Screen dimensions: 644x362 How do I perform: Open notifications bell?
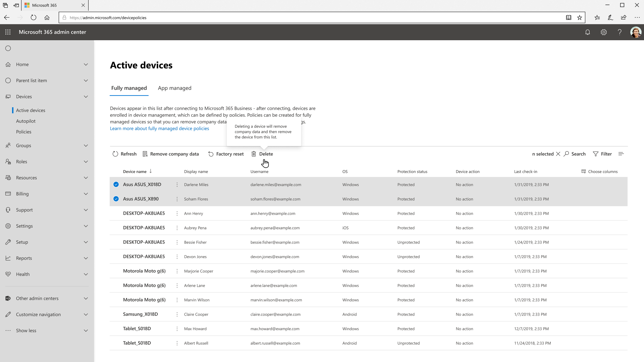587,32
